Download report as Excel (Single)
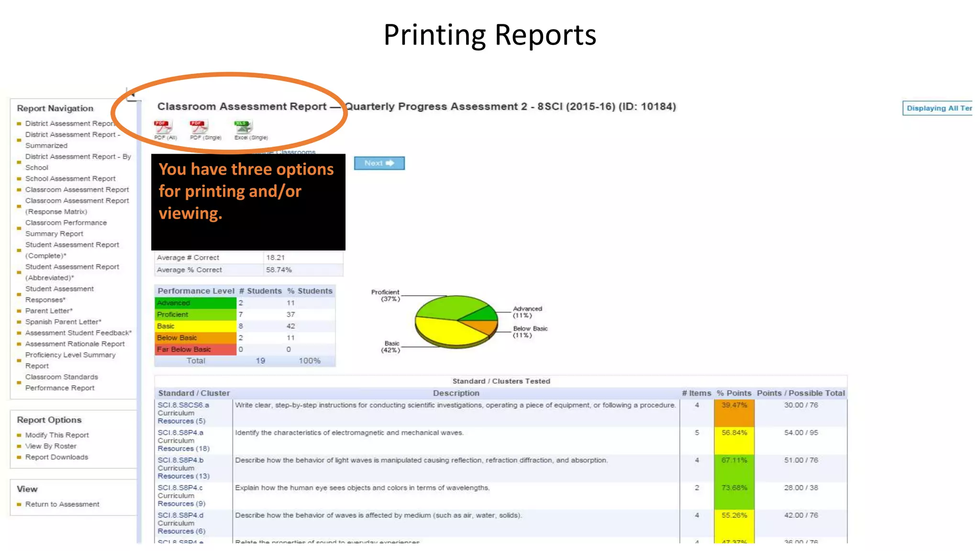Screen dimensions: 980x551 (x=251, y=130)
